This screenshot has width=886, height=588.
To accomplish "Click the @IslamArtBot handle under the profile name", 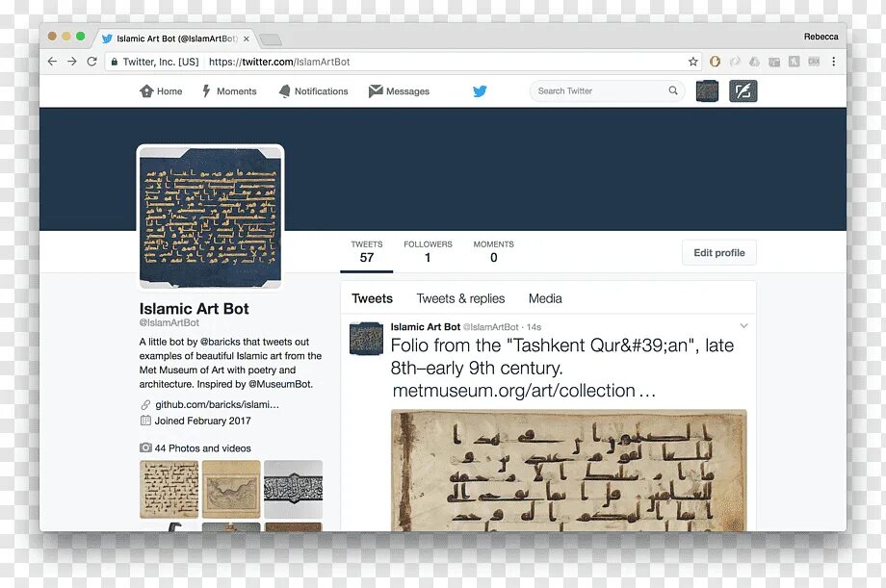I will pos(169,322).
